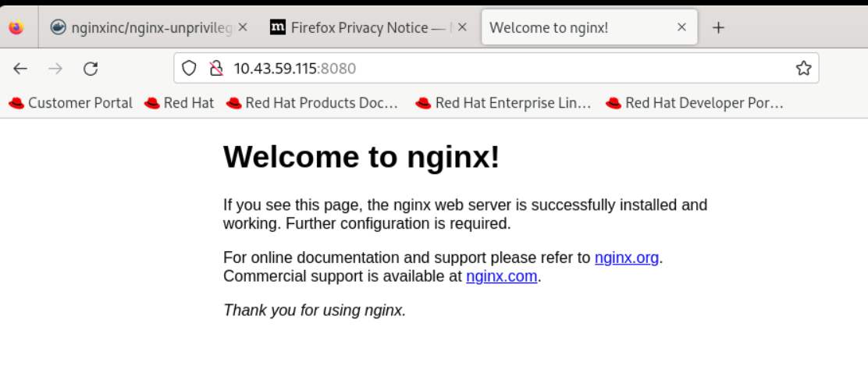868x380 pixels.
Task: Close the Welcome to nginx! tab
Action: point(681,27)
